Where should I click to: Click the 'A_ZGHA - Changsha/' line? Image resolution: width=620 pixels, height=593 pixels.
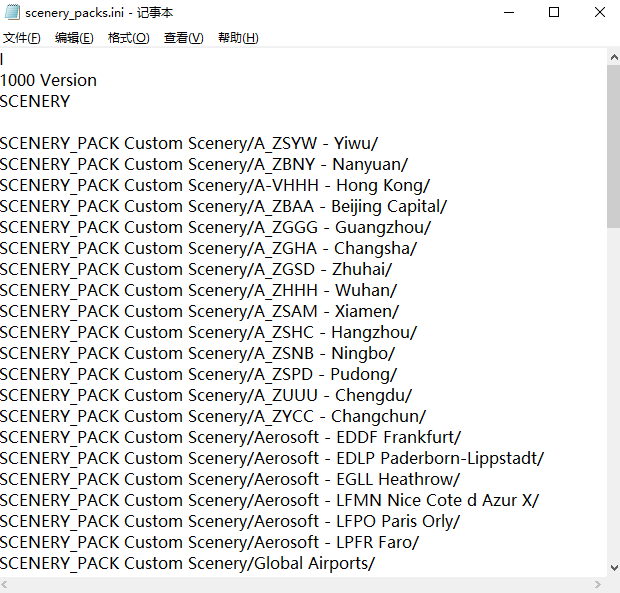pos(208,248)
